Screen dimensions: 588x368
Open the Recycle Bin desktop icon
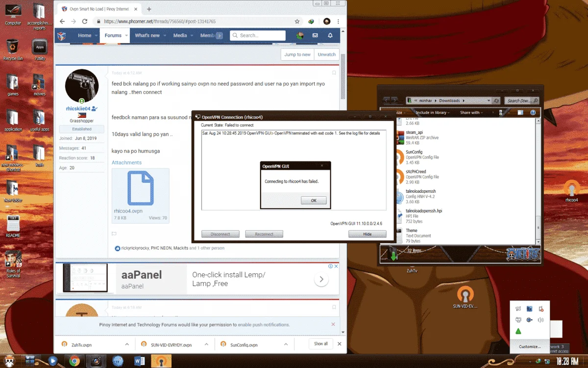[13, 50]
